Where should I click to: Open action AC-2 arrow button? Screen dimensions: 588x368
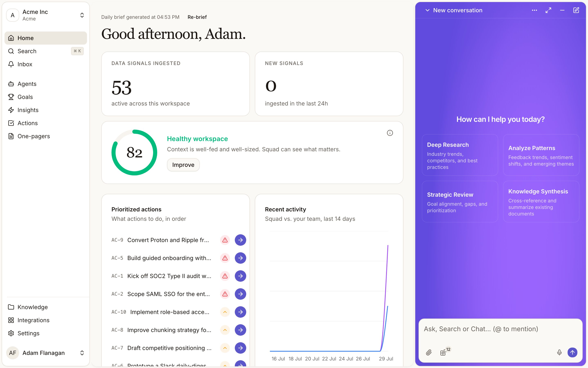[x=240, y=294]
